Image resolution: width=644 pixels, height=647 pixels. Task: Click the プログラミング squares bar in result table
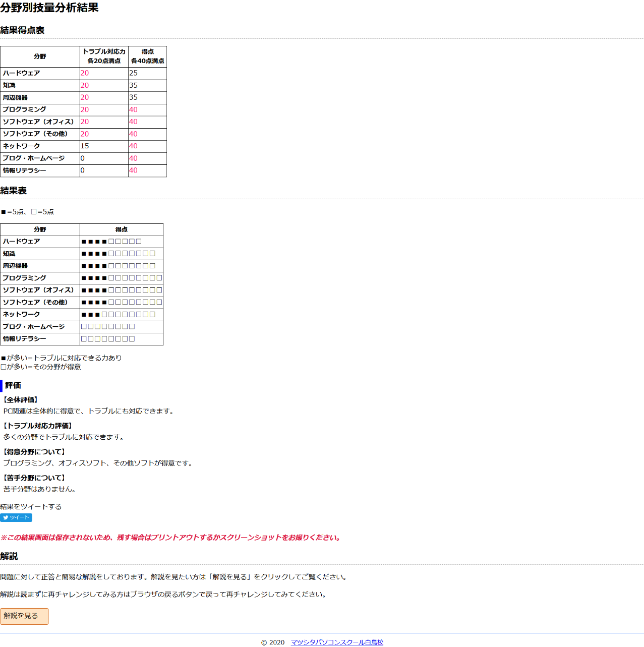click(122, 278)
